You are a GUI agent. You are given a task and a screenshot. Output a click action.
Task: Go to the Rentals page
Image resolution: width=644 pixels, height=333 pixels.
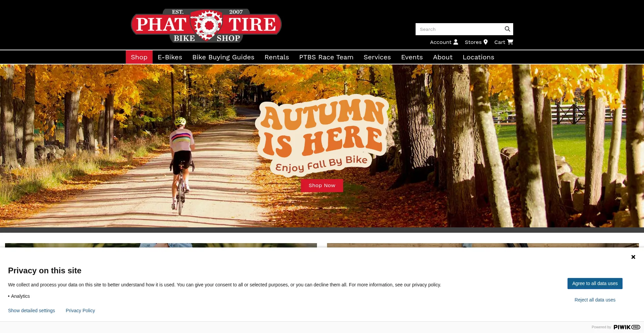tap(277, 57)
